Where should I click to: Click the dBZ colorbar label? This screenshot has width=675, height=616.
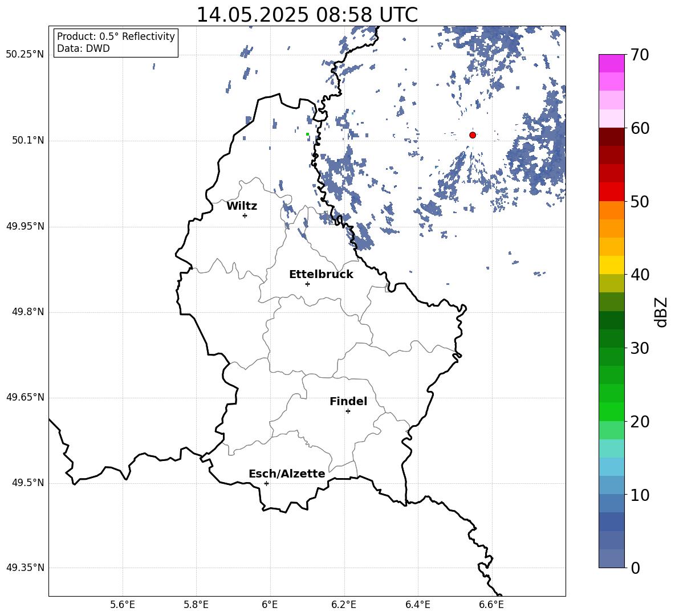pos(661,312)
